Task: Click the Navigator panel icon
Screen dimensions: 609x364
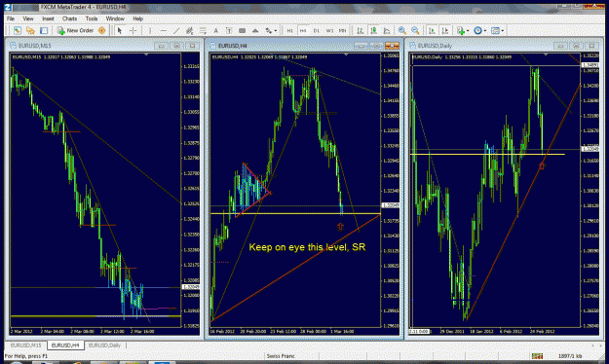Action: [x=30, y=30]
